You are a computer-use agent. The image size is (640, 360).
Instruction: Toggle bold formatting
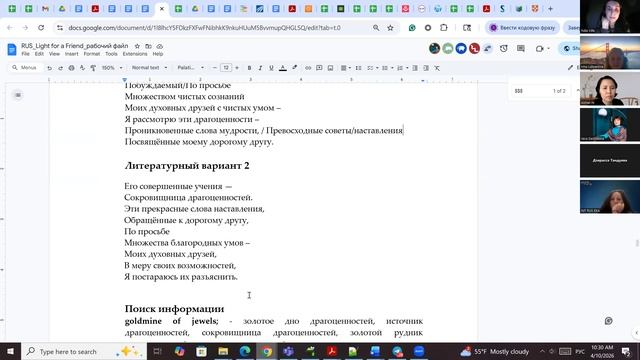249,68
